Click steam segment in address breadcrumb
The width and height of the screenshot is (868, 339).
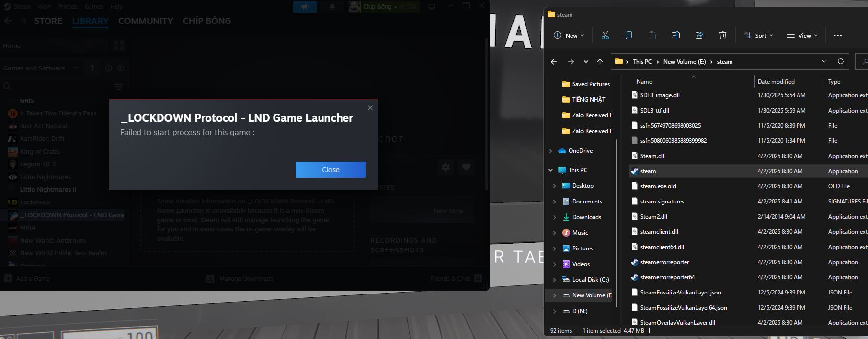click(x=725, y=62)
